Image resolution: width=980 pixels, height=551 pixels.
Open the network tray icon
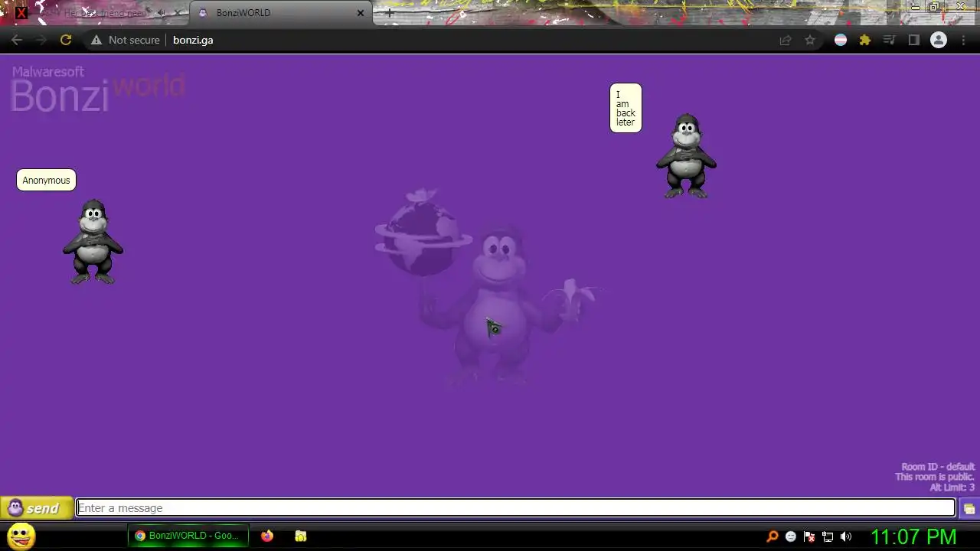828,536
